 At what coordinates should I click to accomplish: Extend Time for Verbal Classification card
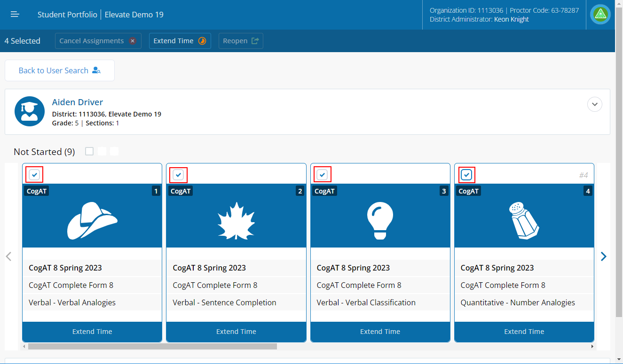point(380,332)
